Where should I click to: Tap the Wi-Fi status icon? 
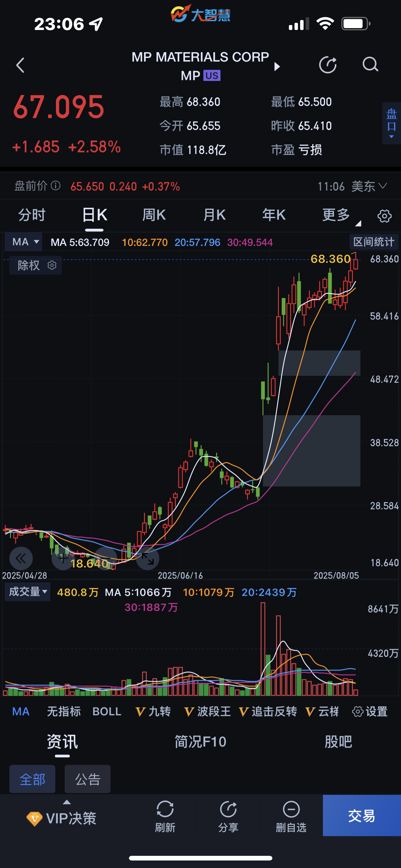[x=325, y=24]
